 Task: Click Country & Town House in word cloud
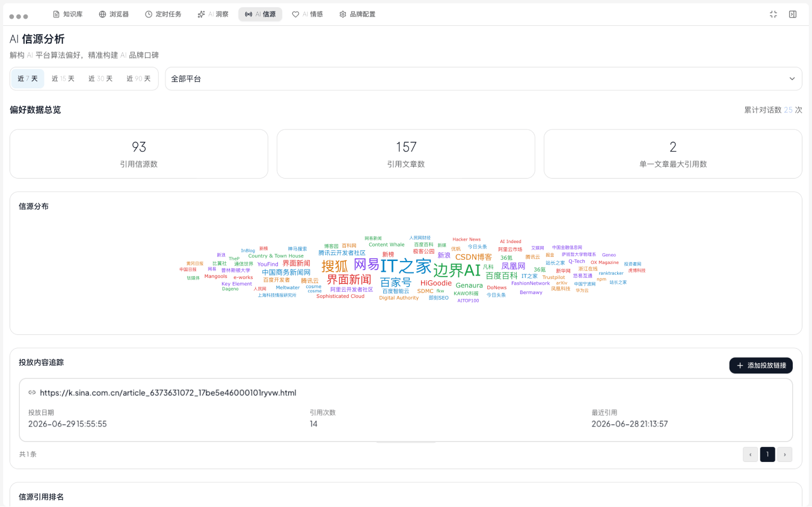(276, 256)
